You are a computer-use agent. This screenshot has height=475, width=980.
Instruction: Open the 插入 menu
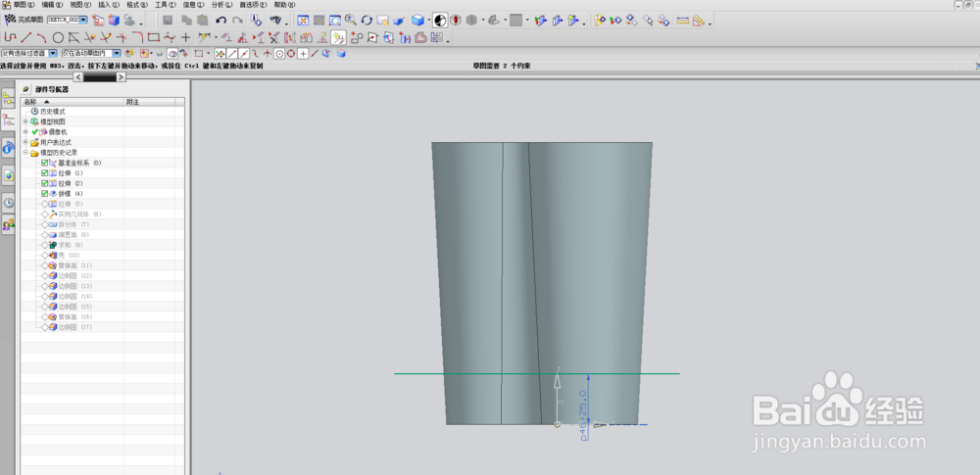tap(109, 4)
